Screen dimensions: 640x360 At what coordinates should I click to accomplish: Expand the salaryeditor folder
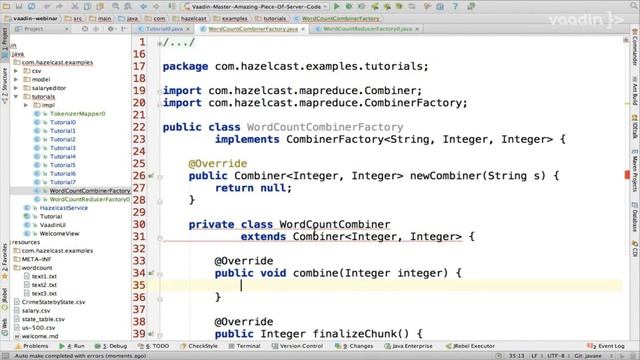pos(16,88)
